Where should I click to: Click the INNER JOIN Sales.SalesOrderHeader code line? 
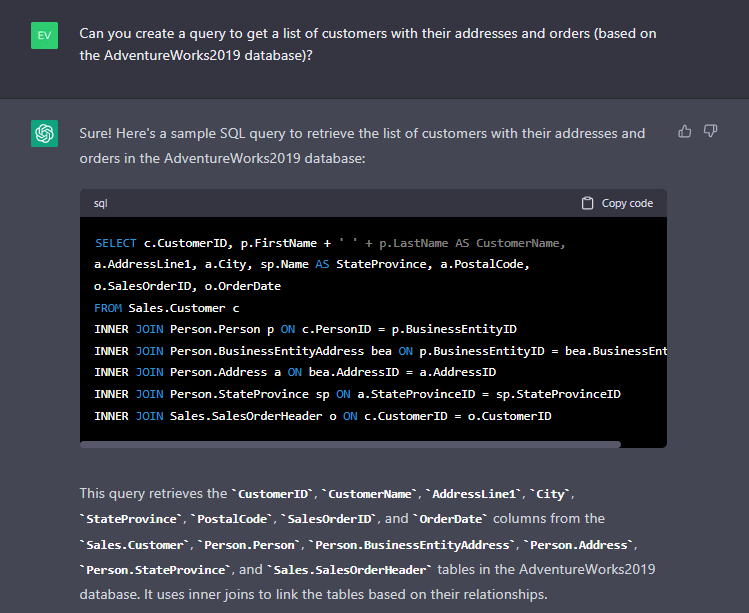322,416
